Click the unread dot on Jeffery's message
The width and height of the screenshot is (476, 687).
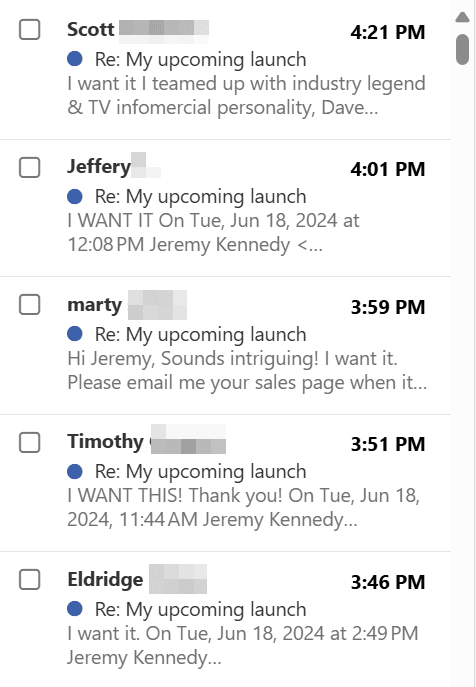pos(75,196)
